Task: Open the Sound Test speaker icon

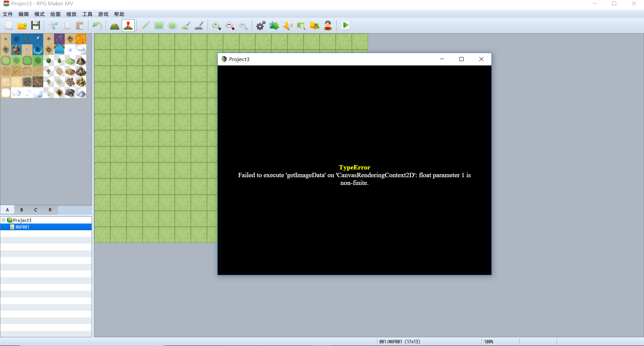Action: [288, 26]
